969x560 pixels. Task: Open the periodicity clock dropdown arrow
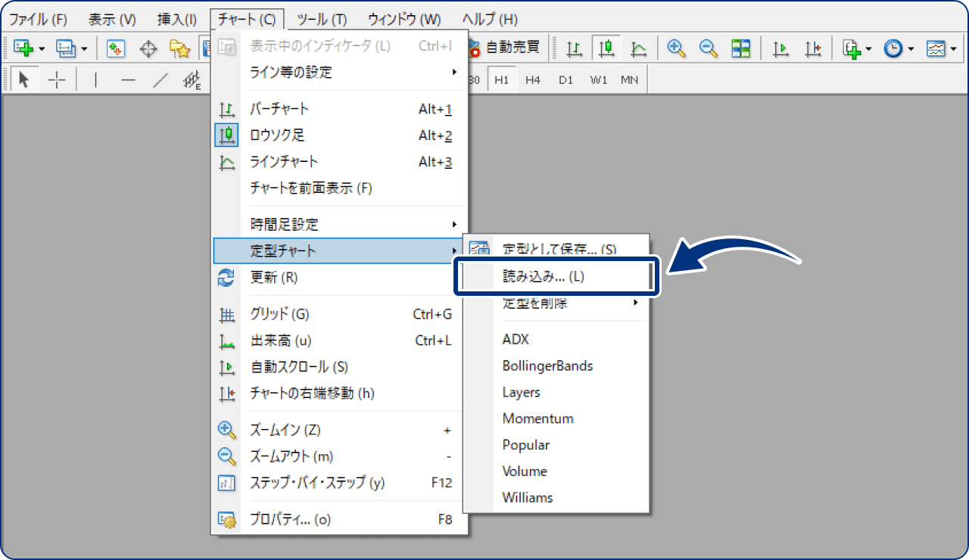tap(911, 48)
